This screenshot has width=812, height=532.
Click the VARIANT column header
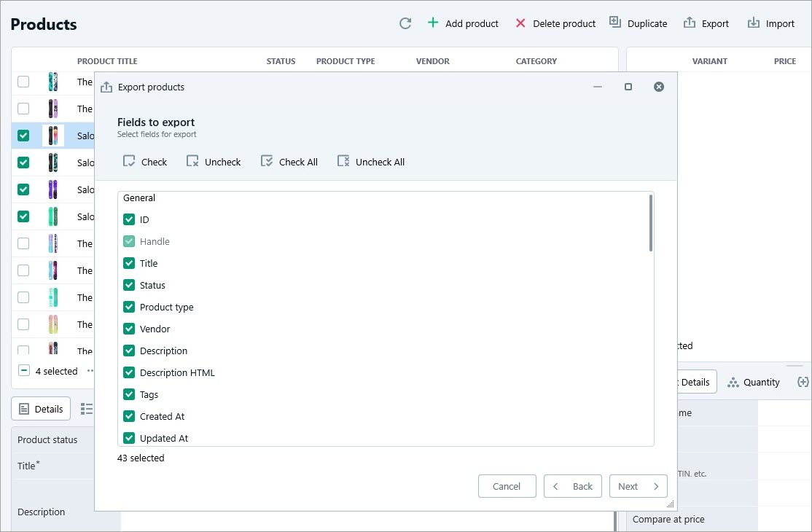click(709, 61)
